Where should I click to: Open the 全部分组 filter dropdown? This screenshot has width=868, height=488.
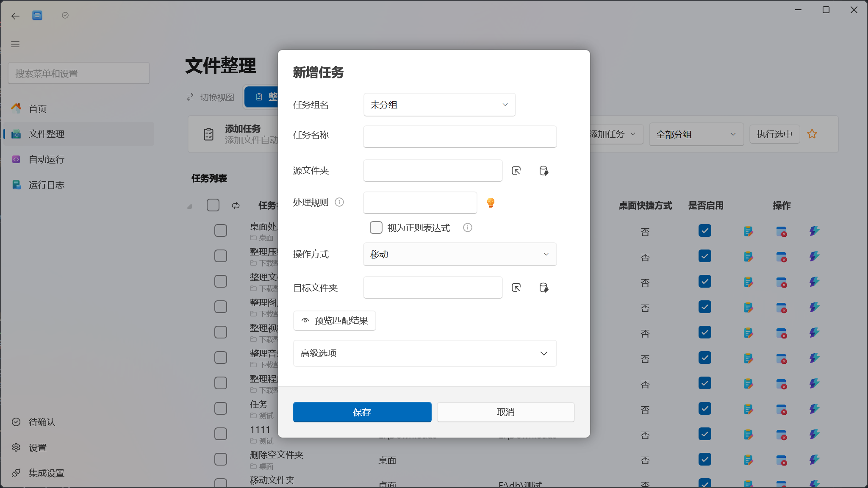[x=696, y=134]
